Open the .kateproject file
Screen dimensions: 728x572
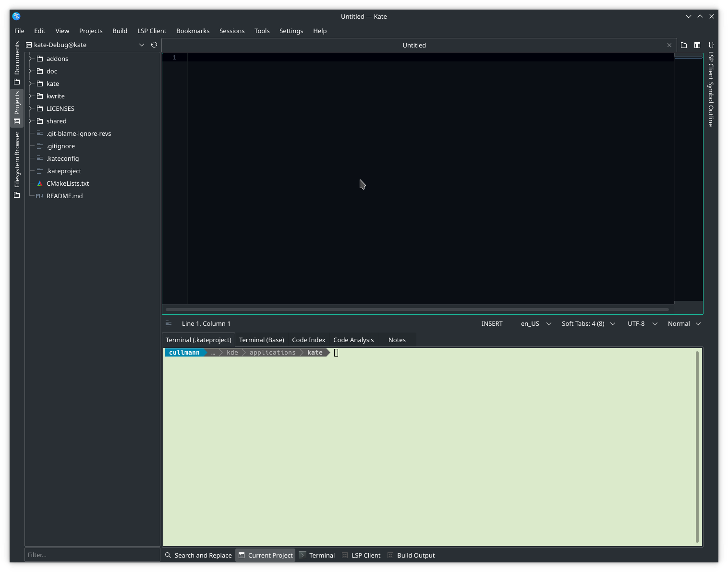pyautogui.click(x=64, y=171)
